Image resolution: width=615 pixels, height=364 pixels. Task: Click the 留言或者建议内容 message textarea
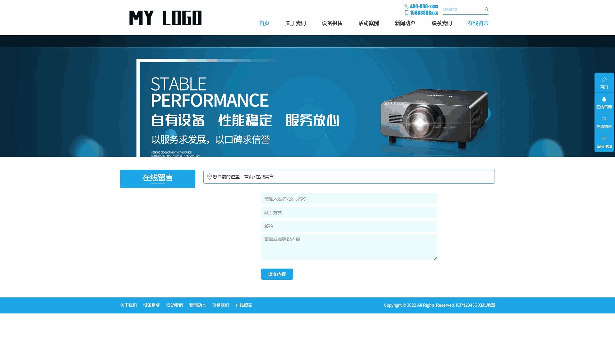(x=349, y=247)
